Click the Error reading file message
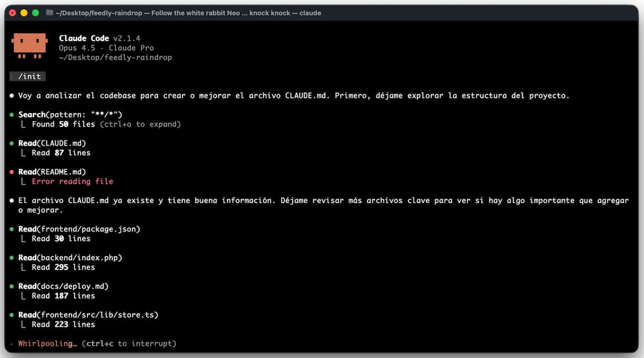This screenshot has height=358, width=644. click(x=74, y=181)
